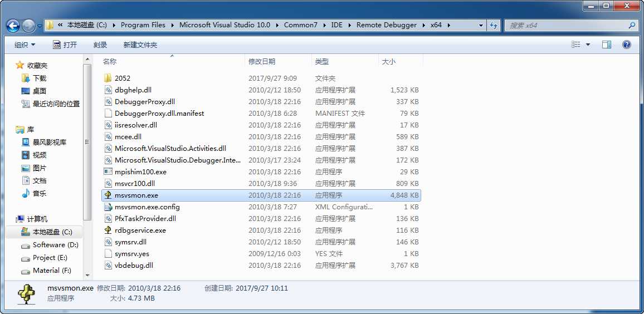Open 暴风影视库 library
The width and height of the screenshot is (644, 314).
(x=49, y=142)
